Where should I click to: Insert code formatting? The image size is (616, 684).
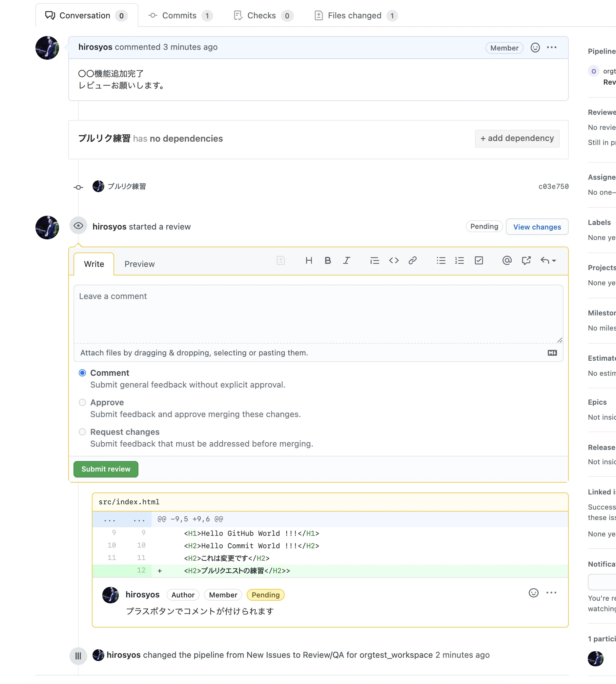(394, 260)
